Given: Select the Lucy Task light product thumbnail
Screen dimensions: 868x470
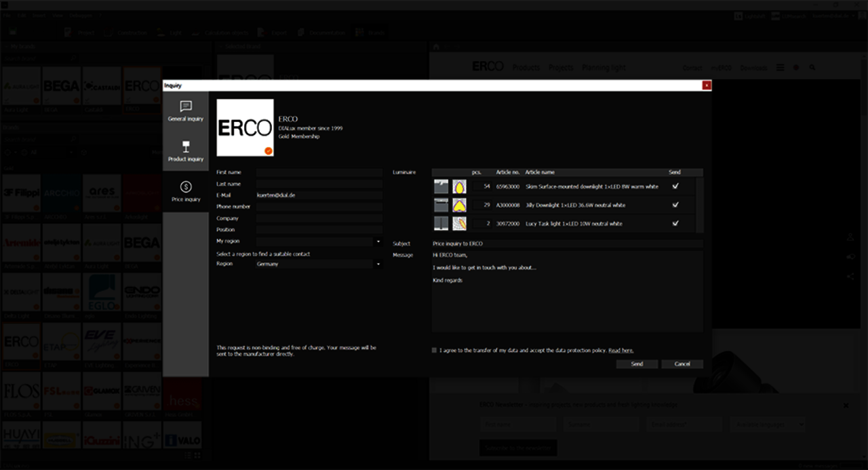Looking at the screenshot, I should pos(441,223).
